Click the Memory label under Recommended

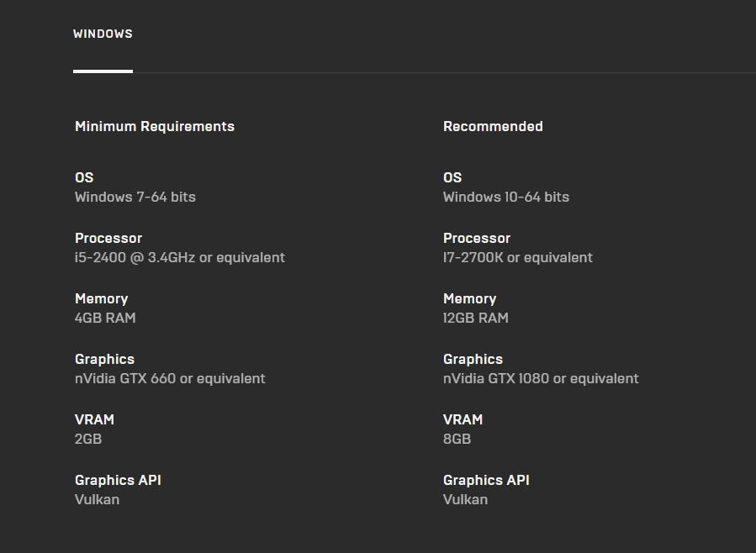click(x=469, y=298)
